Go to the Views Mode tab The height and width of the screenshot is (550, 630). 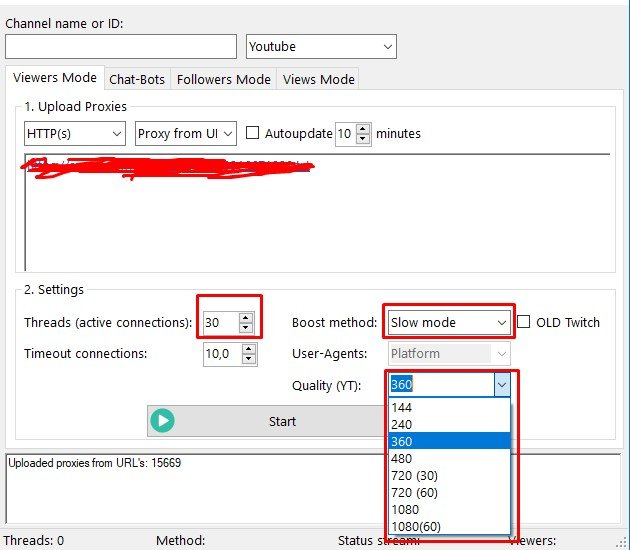pos(318,79)
